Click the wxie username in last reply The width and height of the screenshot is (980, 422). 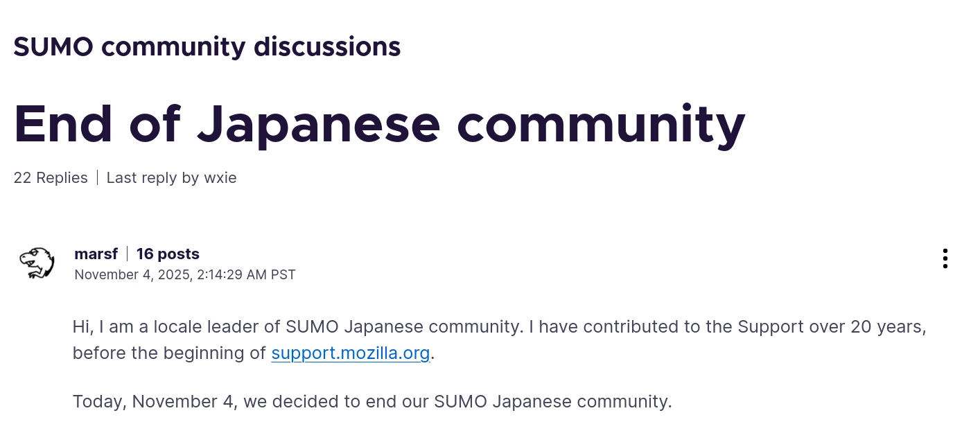tap(220, 178)
